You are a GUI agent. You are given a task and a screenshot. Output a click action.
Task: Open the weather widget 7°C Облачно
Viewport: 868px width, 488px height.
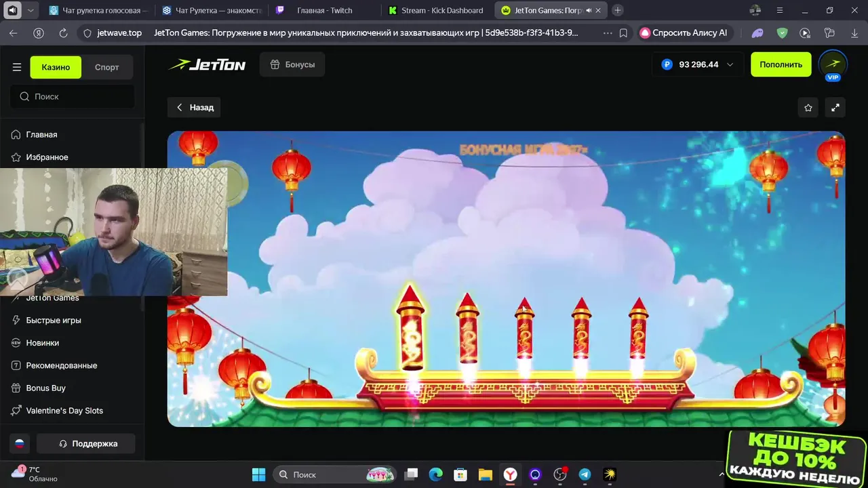point(35,474)
